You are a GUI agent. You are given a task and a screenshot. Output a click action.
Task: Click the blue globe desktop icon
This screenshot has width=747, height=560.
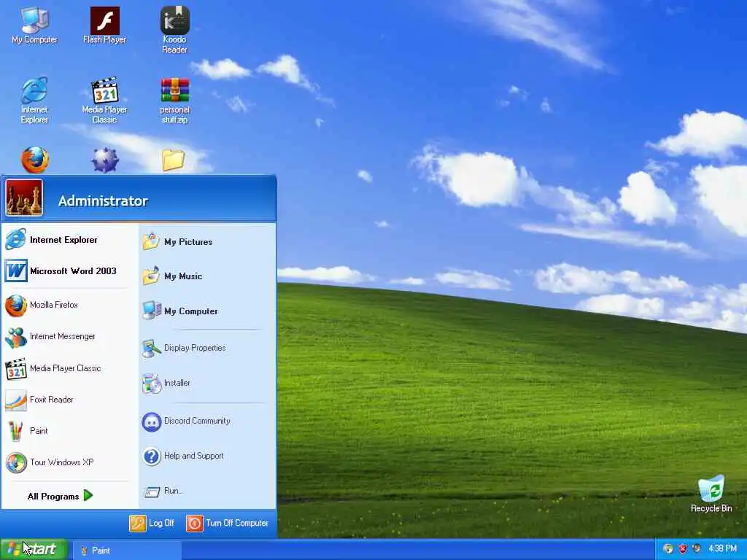(105, 160)
